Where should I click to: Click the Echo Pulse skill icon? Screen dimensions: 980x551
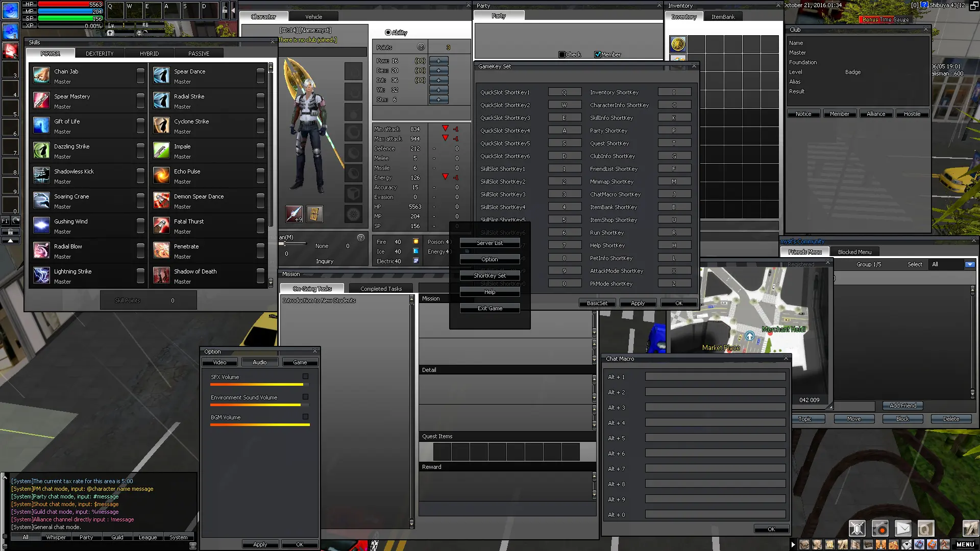tap(161, 176)
